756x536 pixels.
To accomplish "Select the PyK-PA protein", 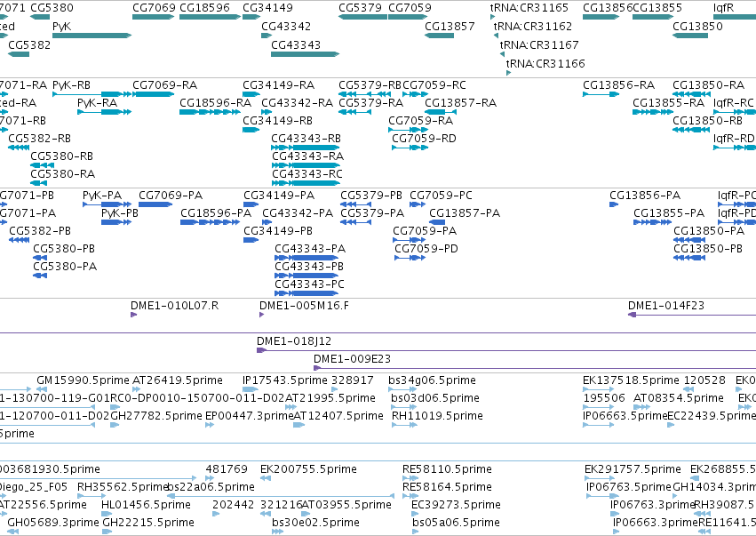I will pos(107,204).
